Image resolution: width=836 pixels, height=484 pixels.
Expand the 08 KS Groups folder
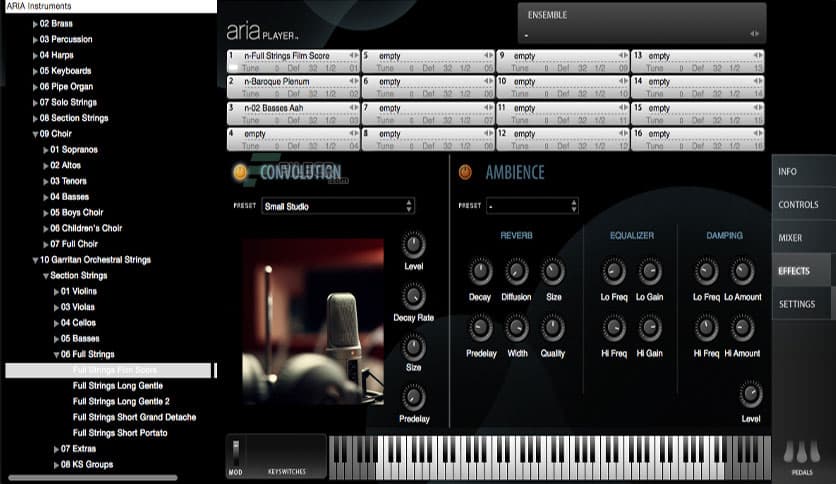pyautogui.click(x=57, y=465)
